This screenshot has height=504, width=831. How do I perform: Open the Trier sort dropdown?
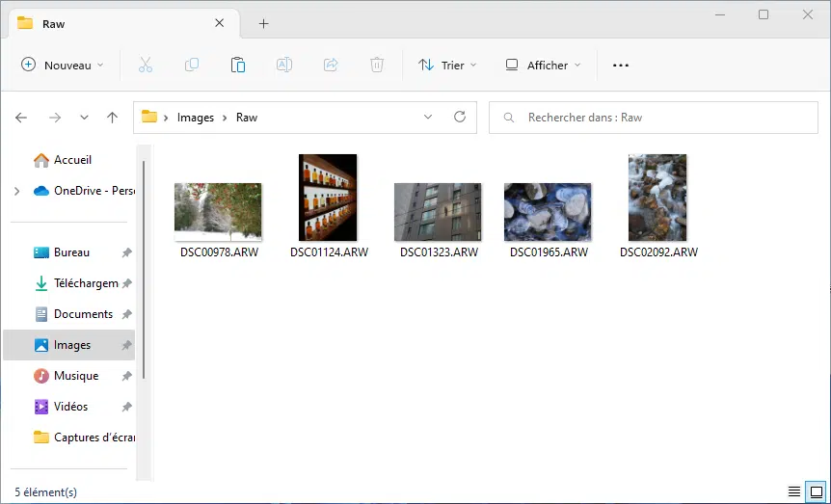448,66
